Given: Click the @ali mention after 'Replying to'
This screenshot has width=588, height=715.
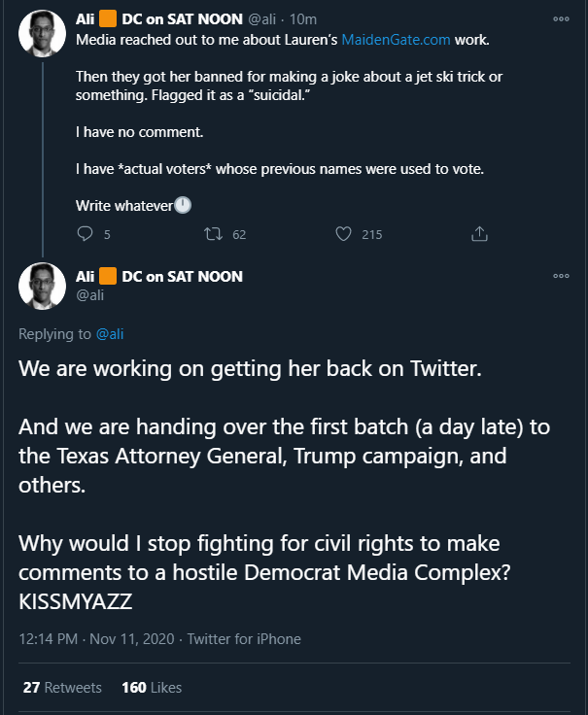Looking at the screenshot, I should click(x=110, y=334).
